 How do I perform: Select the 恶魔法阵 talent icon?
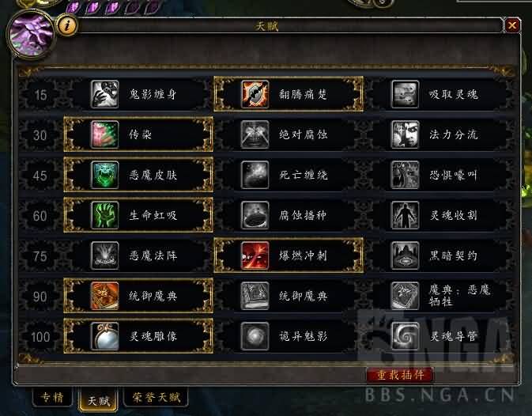[105, 255]
